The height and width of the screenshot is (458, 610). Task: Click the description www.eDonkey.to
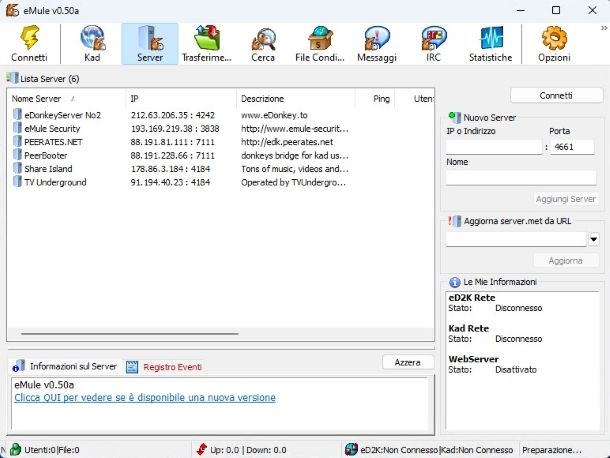pos(274,115)
